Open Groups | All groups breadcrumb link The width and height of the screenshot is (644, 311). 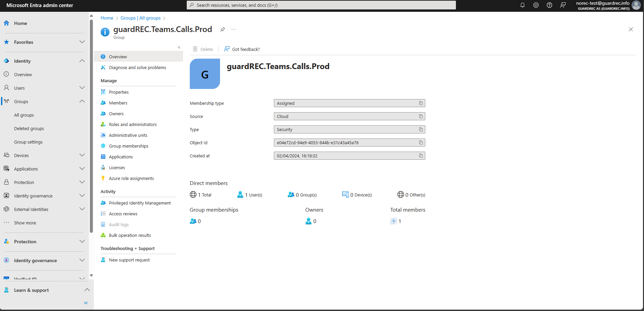[140, 18]
